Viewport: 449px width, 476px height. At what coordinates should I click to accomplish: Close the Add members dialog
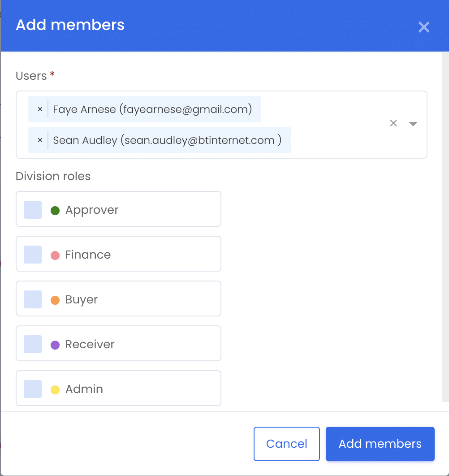(x=424, y=27)
